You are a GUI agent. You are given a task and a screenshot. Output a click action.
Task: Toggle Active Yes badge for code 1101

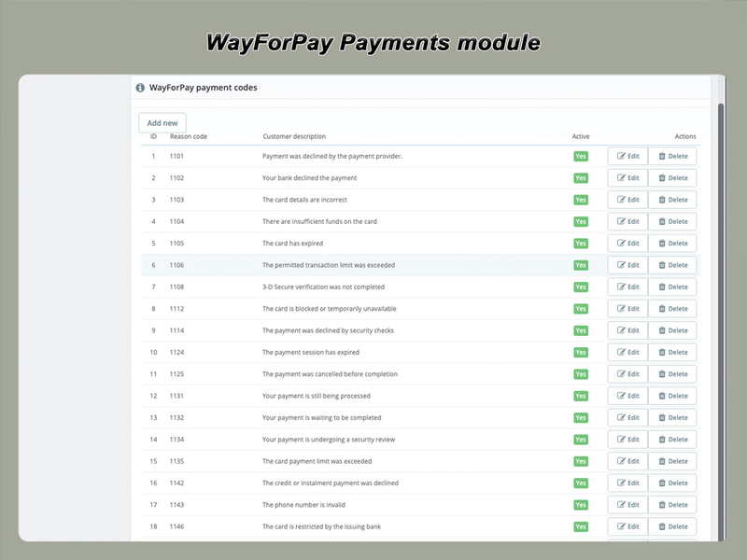tap(581, 156)
